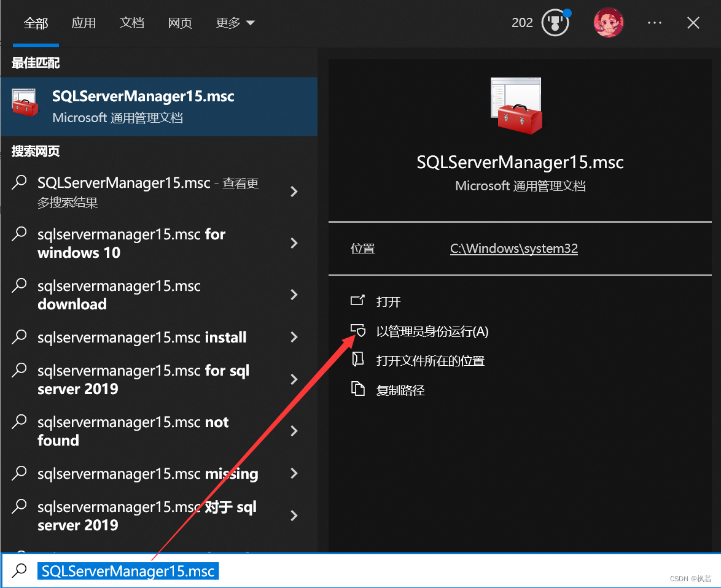This screenshot has height=588, width=721.
Task: Click the search icon beside 'missing' suggestion
Action: 19,473
